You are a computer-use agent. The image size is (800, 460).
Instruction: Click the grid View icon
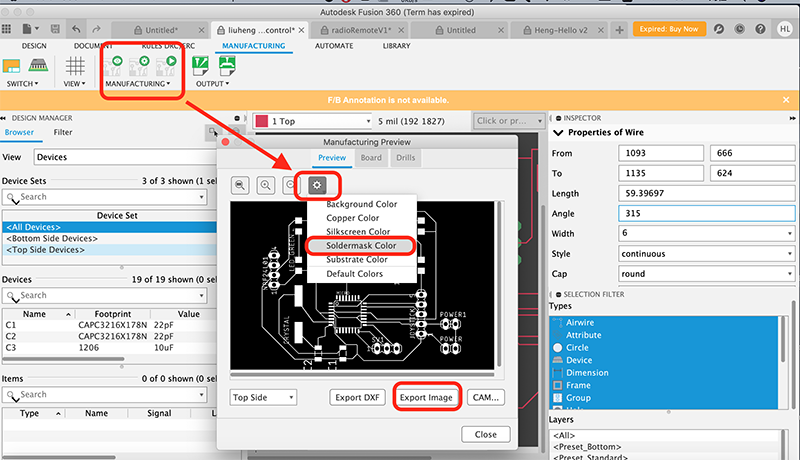(x=74, y=66)
